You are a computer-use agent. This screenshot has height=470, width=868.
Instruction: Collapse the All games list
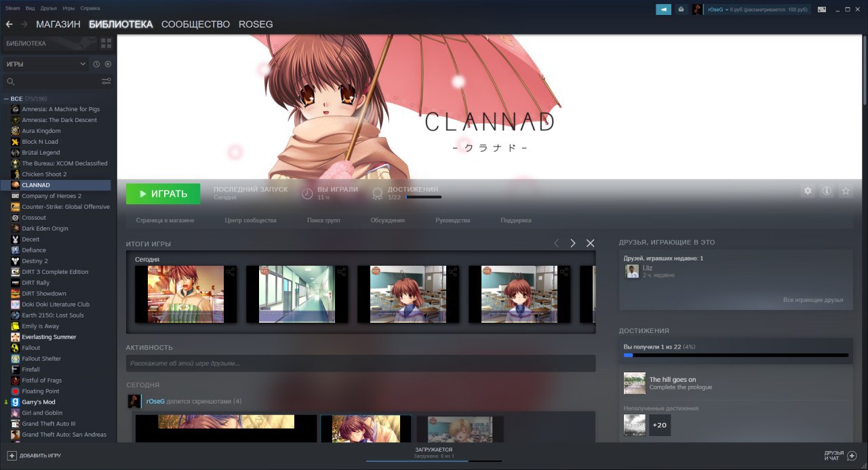coord(7,99)
